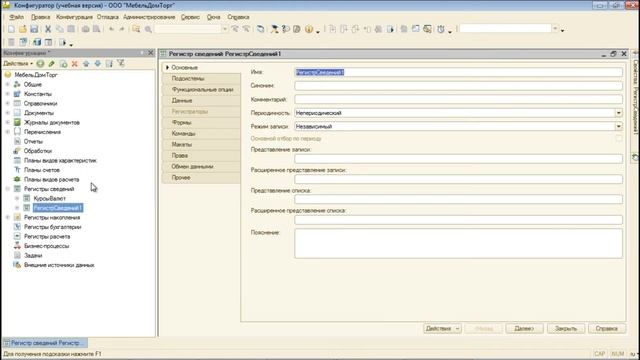Click the Далее button

(x=524, y=329)
